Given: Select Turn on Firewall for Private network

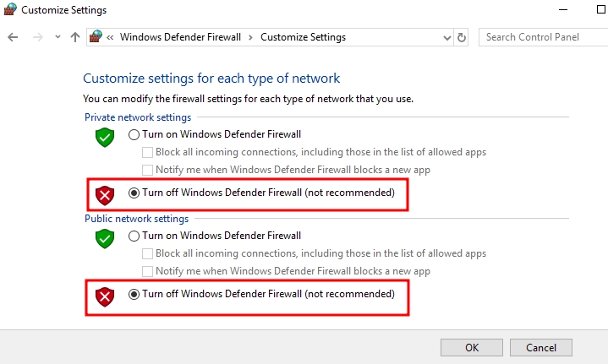Looking at the screenshot, I should (134, 134).
